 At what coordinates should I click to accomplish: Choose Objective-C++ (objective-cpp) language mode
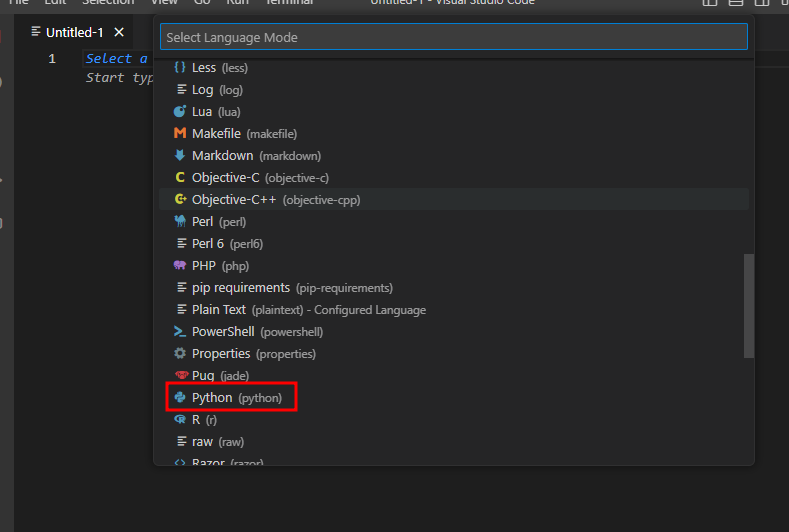(x=454, y=199)
